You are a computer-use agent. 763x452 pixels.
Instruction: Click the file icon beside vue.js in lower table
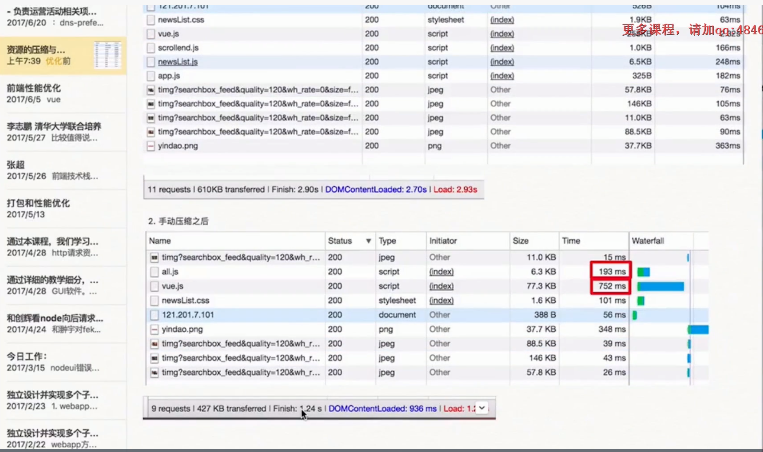click(153, 286)
